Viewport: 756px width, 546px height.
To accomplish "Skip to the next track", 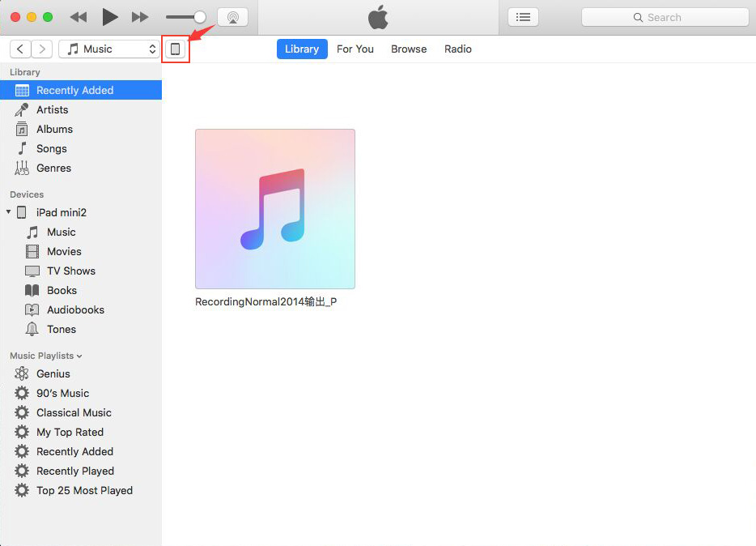I will 140,17.
